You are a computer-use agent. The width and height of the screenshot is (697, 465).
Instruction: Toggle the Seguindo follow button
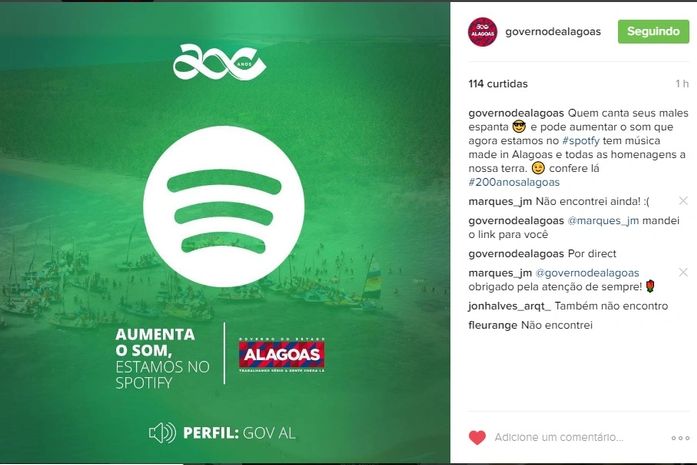(x=653, y=31)
